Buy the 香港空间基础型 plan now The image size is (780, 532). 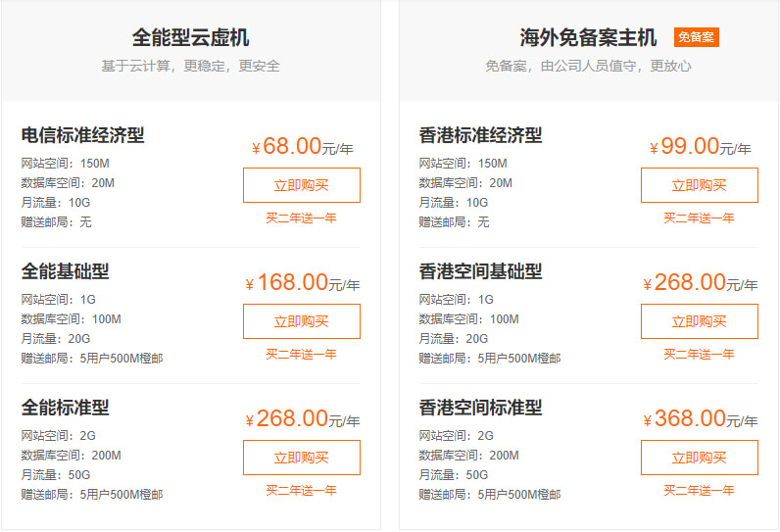pos(700,321)
